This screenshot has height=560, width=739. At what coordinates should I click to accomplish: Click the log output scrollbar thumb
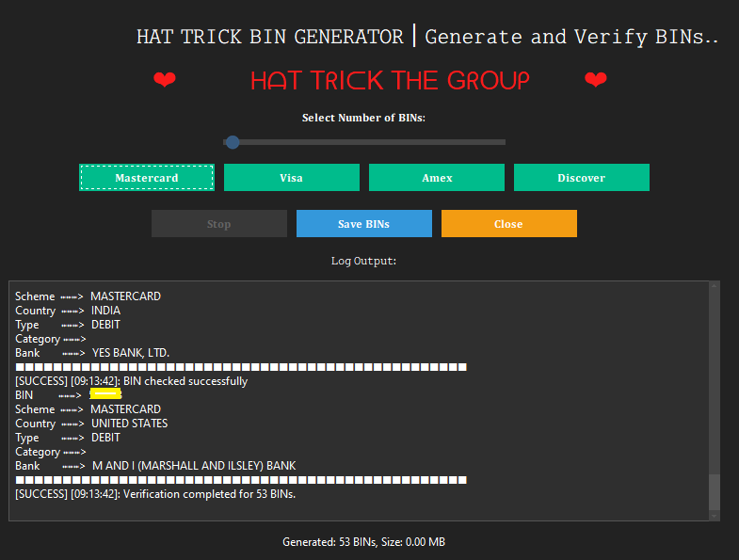coord(714,492)
